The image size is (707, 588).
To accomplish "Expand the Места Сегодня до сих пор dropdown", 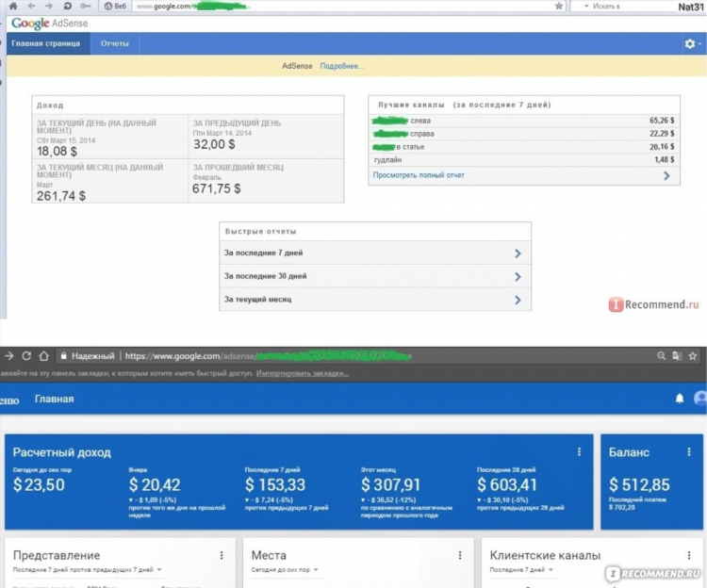I will pyautogui.click(x=285, y=570).
